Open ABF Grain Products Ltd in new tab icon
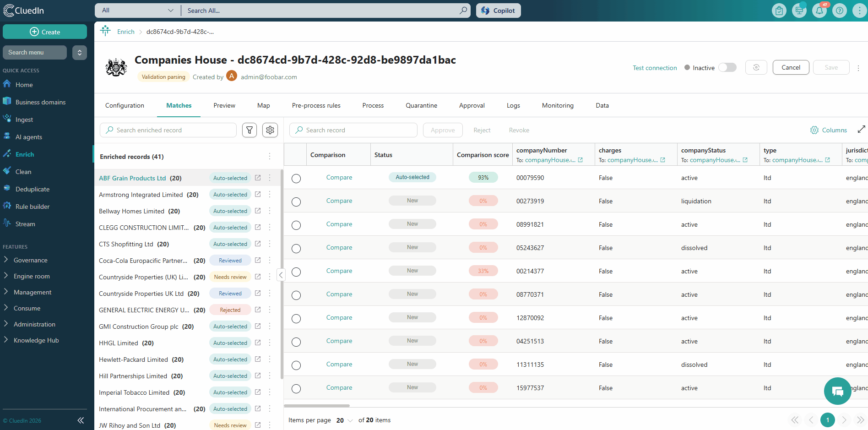868x430 pixels. (258, 178)
